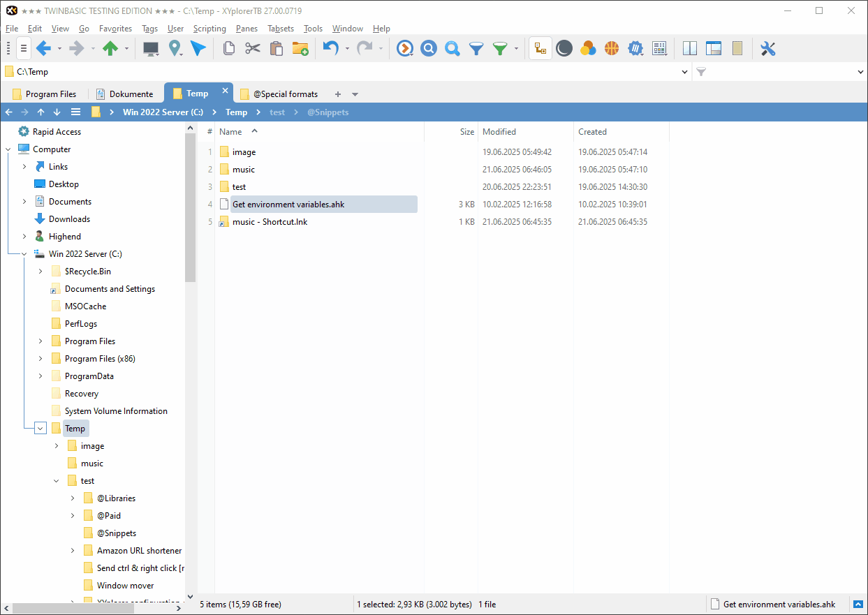Click the Up green arrow icon

[x=110, y=48]
